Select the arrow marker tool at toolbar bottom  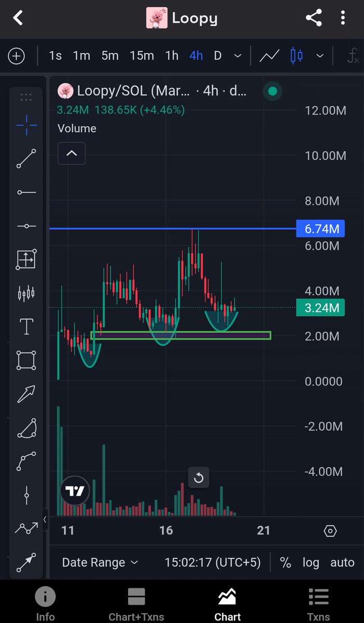(26, 562)
